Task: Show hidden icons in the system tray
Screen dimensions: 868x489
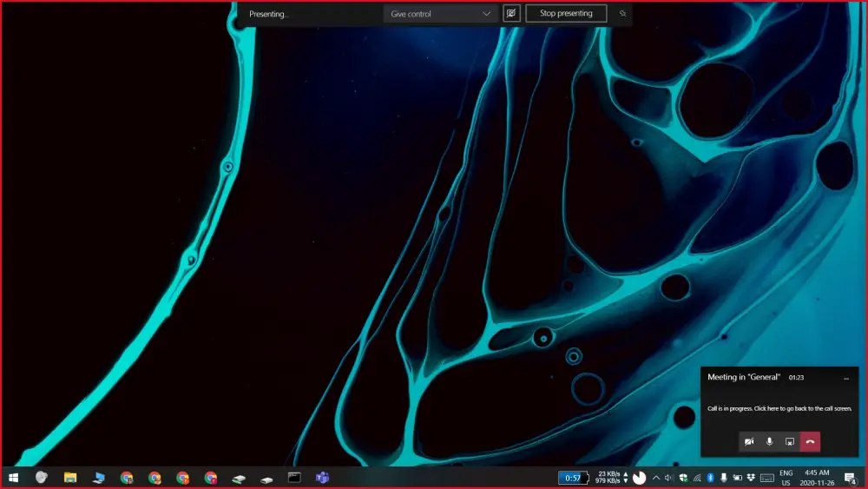Action: 656,478
